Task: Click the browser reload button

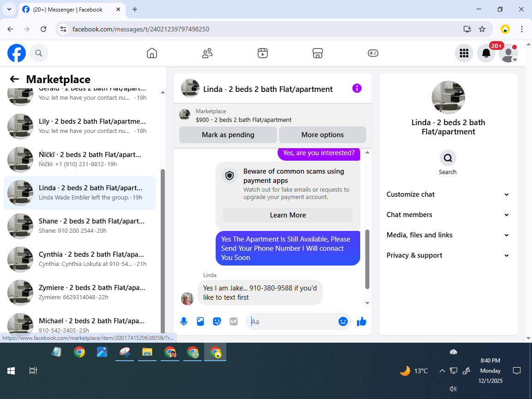Action: pos(43,29)
